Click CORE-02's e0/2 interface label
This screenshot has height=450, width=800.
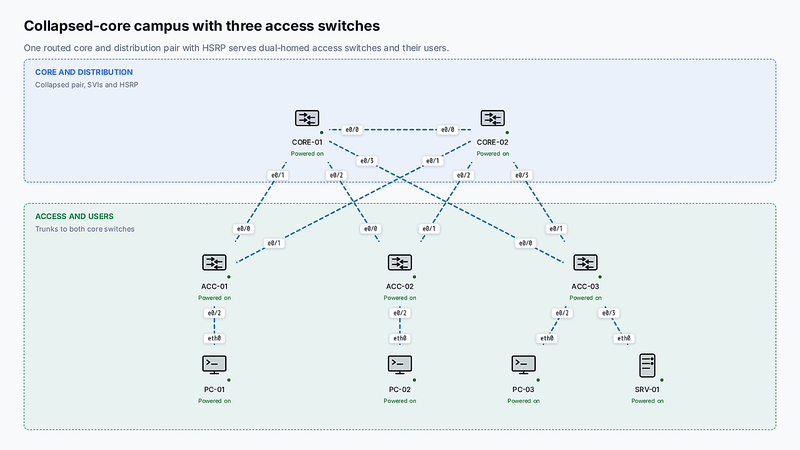463,175
